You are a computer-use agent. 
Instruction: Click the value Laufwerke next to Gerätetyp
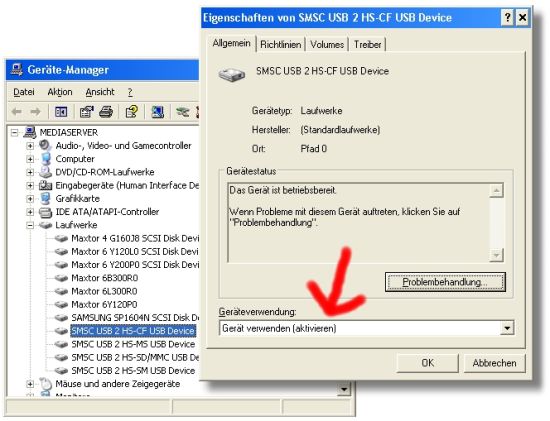pyautogui.click(x=321, y=111)
